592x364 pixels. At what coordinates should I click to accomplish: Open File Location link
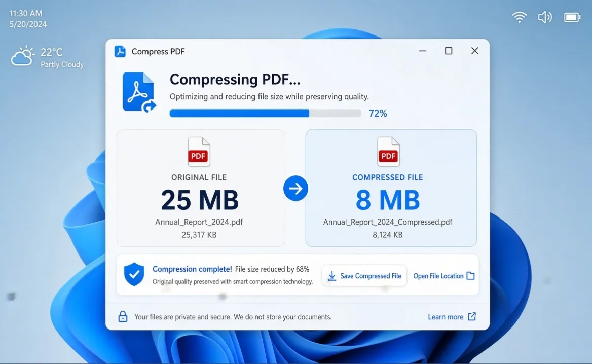pos(444,276)
